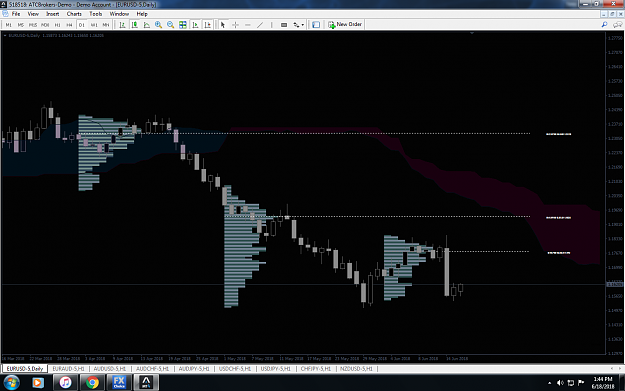
Task: Click the zoom in magnifier icon
Action: coord(159,25)
